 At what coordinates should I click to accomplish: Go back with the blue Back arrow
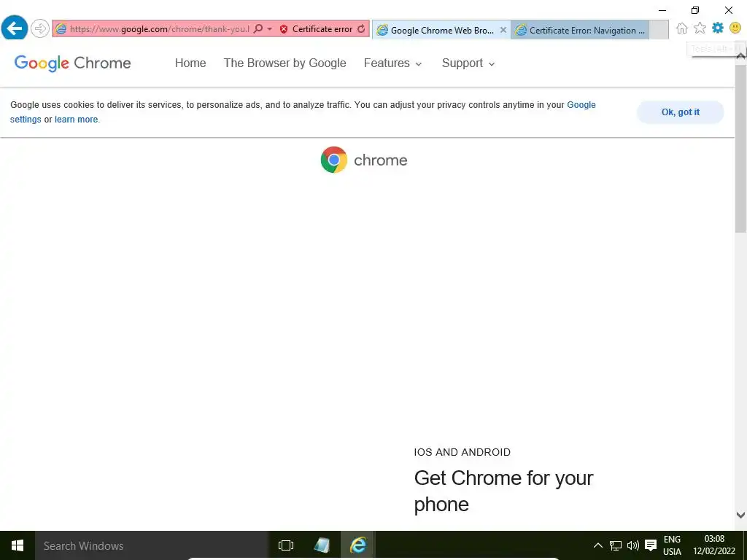15,28
